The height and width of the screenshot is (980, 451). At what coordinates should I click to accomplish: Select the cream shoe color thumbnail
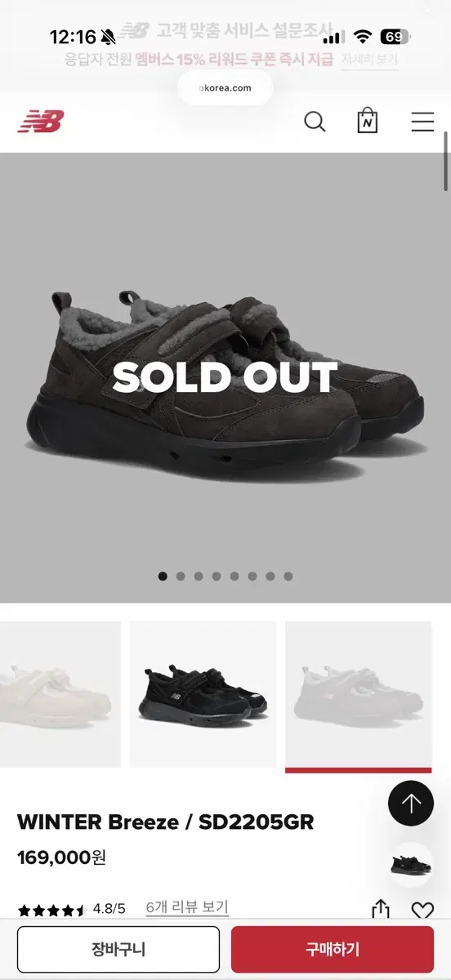(x=60, y=694)
